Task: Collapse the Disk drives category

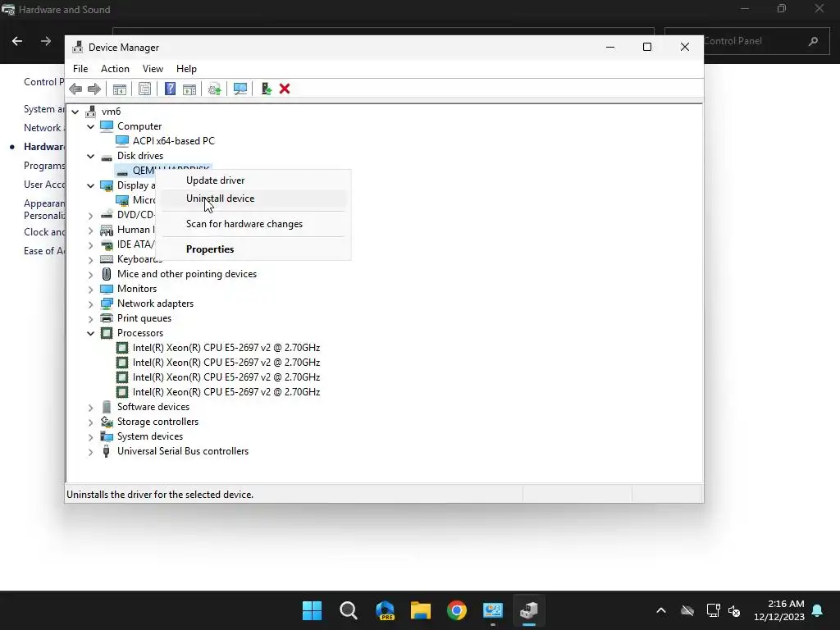Action: click(x=90, y=156)
